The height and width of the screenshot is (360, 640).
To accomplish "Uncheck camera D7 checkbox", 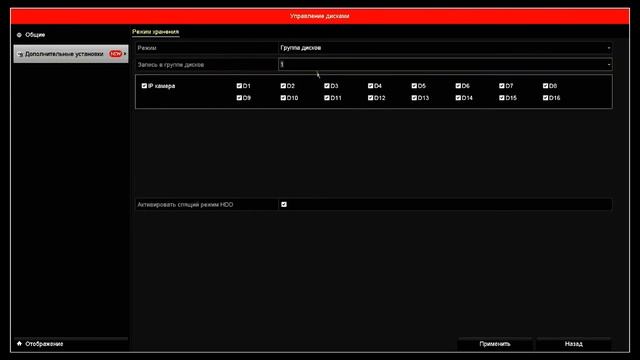I will [x=502, y=86].
